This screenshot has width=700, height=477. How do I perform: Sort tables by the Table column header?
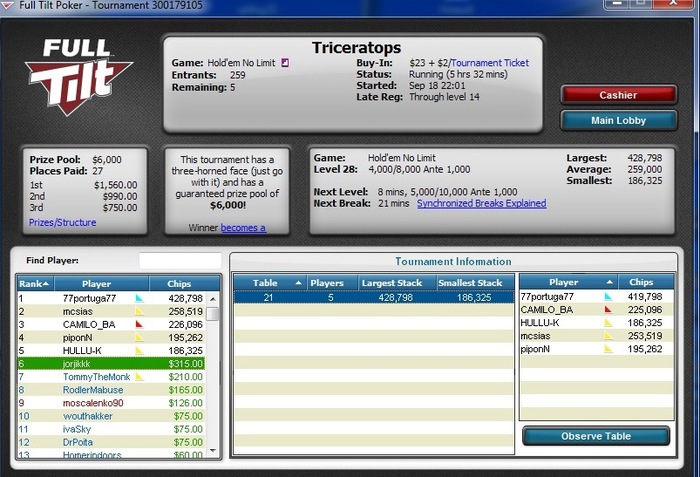[x=270, y=283]
